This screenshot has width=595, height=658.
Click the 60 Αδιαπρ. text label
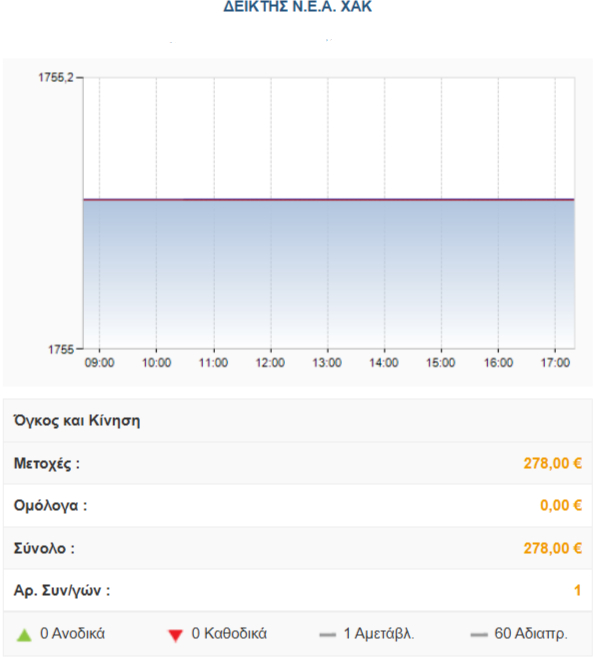[531, 634]
